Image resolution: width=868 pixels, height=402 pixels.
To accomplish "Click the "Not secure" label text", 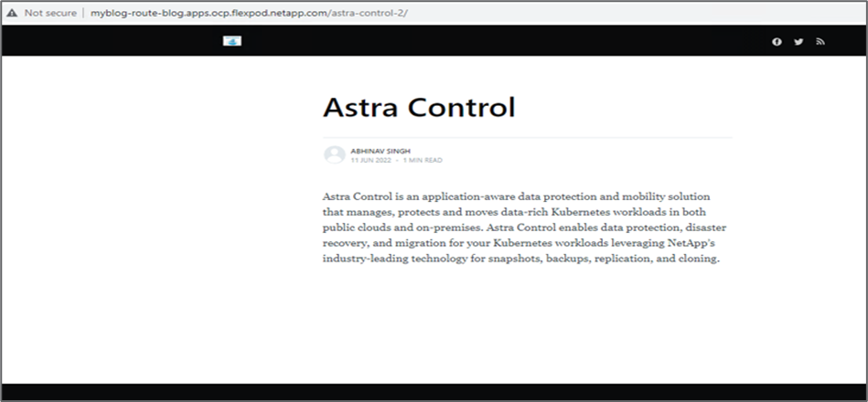I will (x=50, y=13).
